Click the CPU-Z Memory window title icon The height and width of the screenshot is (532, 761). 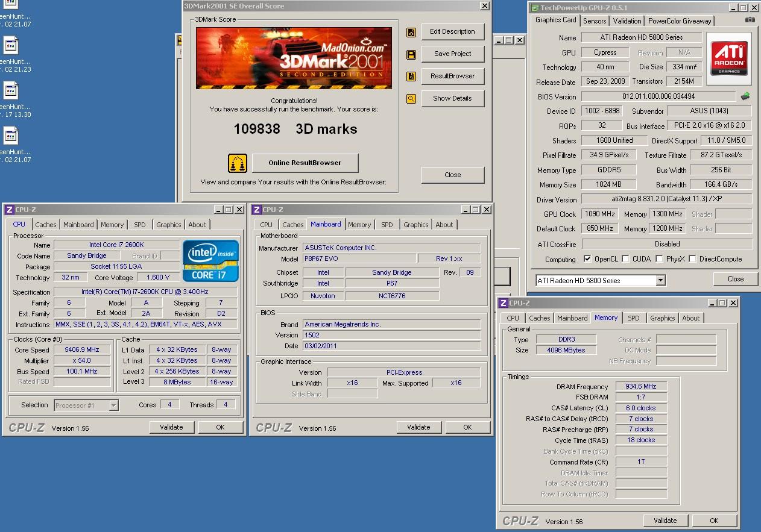[x=503, y=303]
